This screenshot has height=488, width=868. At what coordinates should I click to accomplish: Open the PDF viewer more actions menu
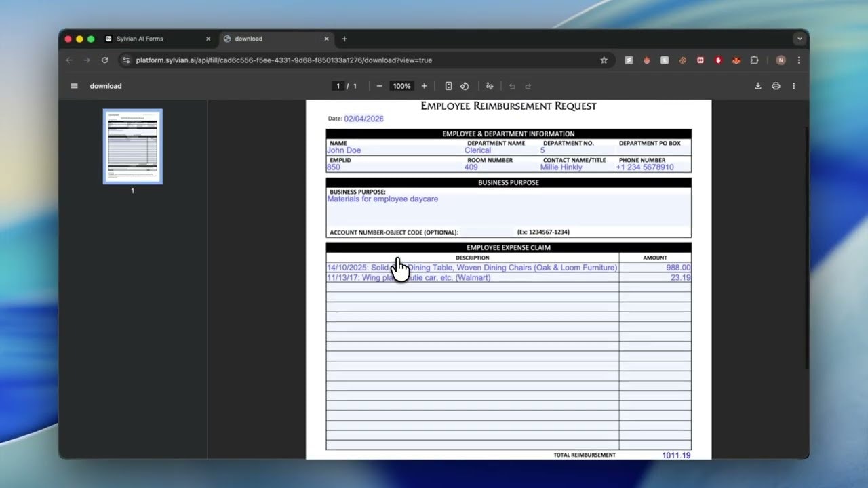793,86
